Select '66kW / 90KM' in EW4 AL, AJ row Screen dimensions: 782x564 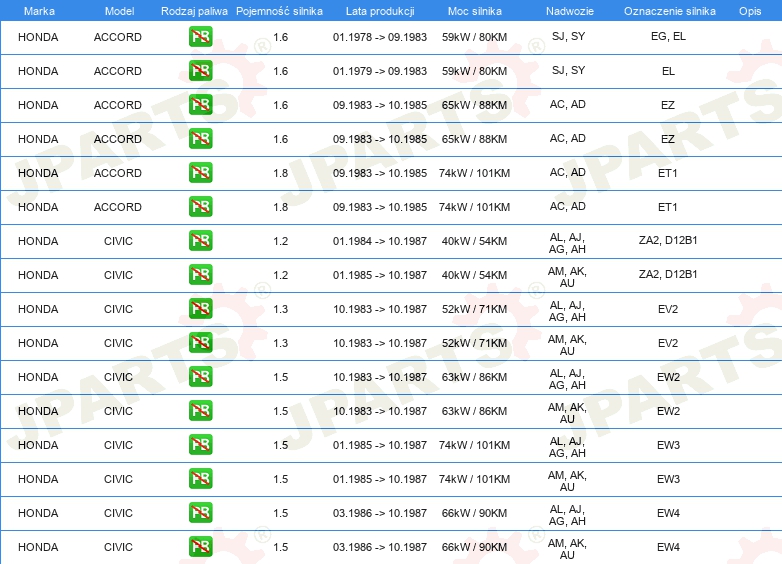point(474,513)
